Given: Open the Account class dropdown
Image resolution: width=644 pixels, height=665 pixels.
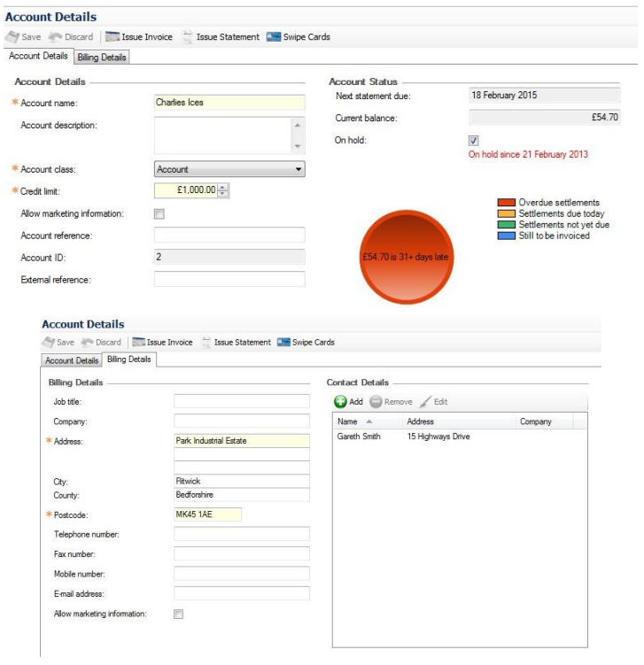Looking at the screenshot, I should click(299, 169).
